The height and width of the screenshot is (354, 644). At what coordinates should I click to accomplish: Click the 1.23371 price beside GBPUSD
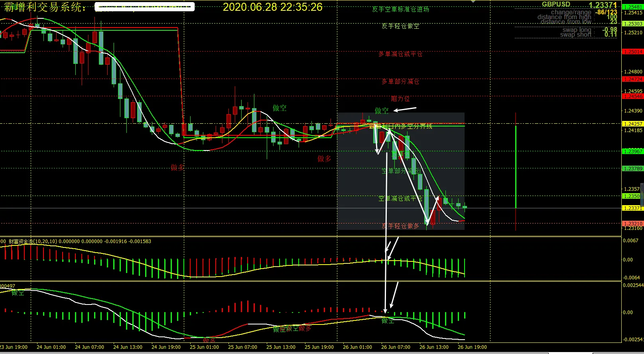point(603,5)
